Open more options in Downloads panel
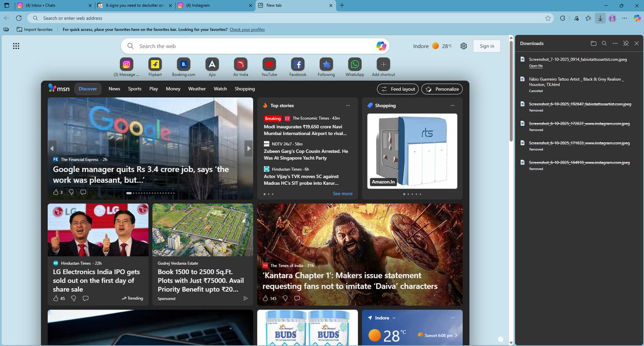Screen dimensions: 644x346 (x=615, y=44)
